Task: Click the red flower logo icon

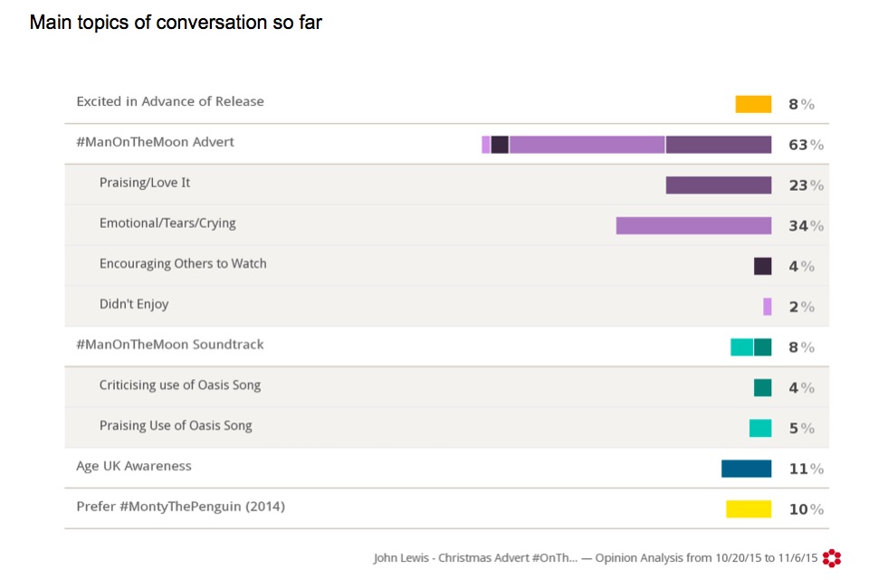Action: [832, 558]
